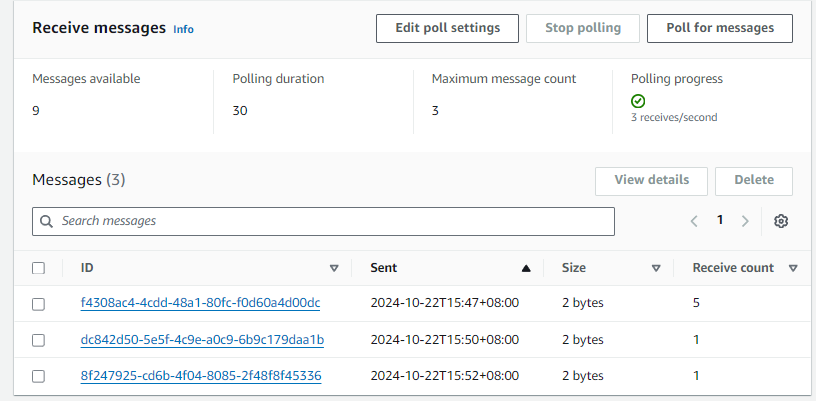Viewport: 816px width, 401px height.
Task: Open message link f4308ac4-4cdd-48a1-80fc-f0d60a4d00dc
Action: 200,303
